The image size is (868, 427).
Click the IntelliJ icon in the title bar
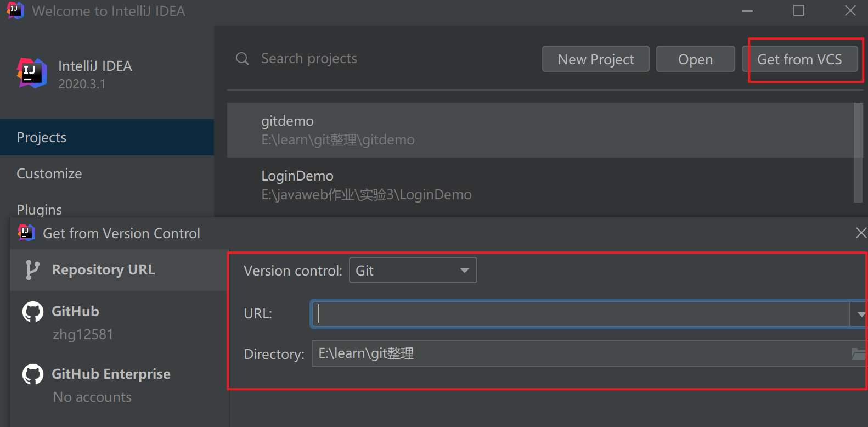[x=15, y=10]
